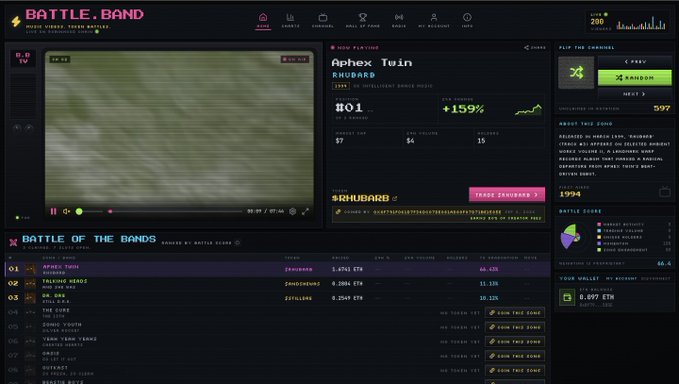This screenshot has width=679, height=384.
Task: Click the 1994 year tag under Rhubarb
Action: point(340,86)
